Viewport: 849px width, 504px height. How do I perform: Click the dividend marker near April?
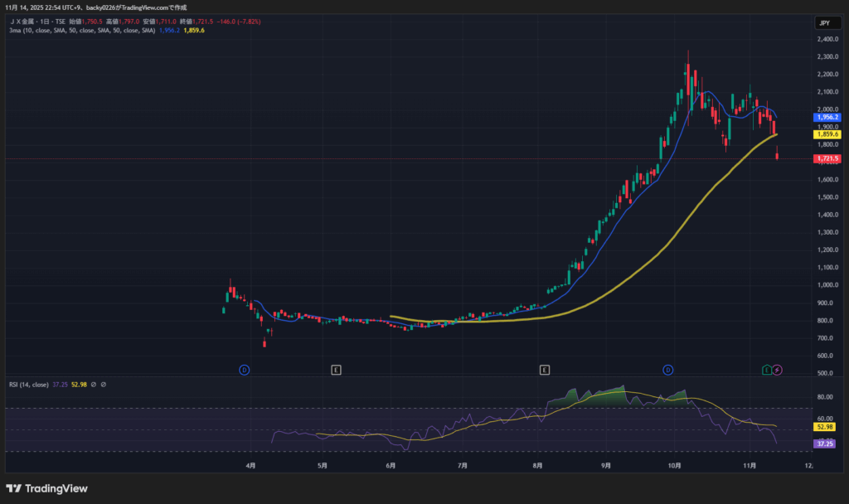(x=245, y=369)
